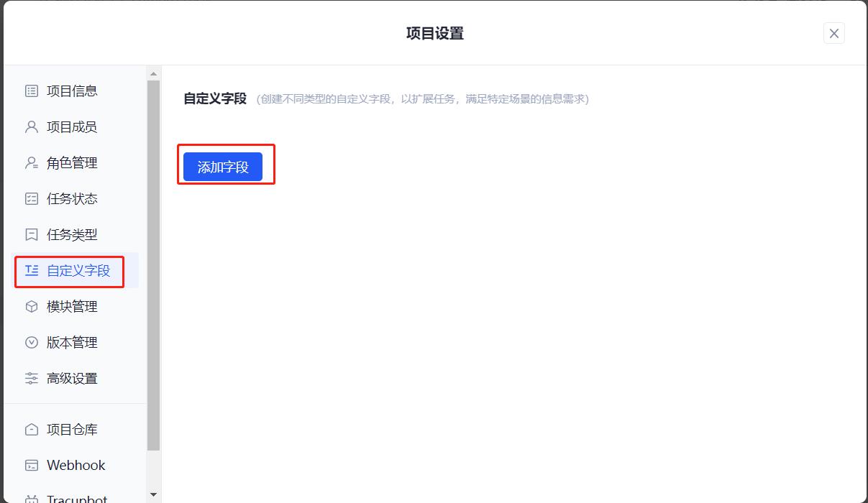868x503 pixels.
Task: Close the 项目设置 dialog
Action: click(833, 33)
